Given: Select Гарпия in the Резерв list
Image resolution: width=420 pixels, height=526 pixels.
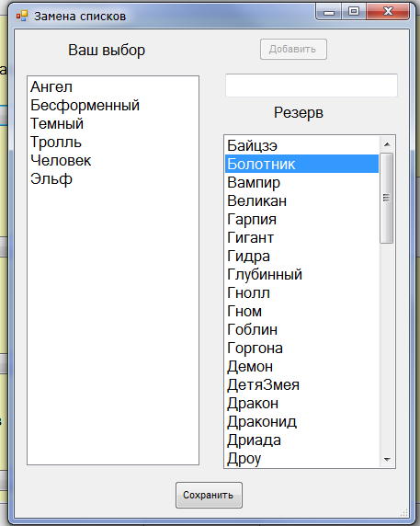Looking at the screenshot, I should point(301,220).
